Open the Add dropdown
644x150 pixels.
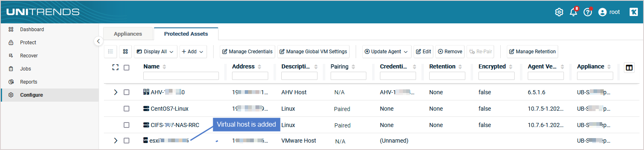coord(193,52)
